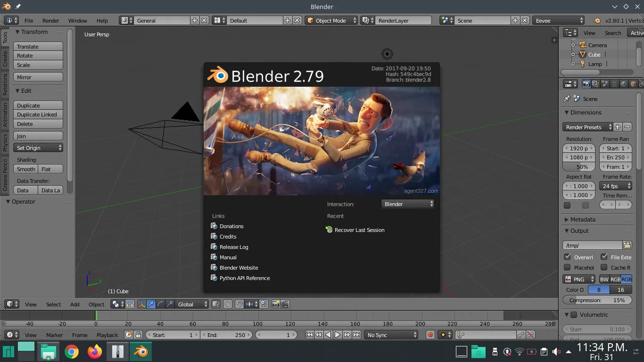Open the Window menu
The width and height of the screenshot is (644, 362).
coord(77,20)
